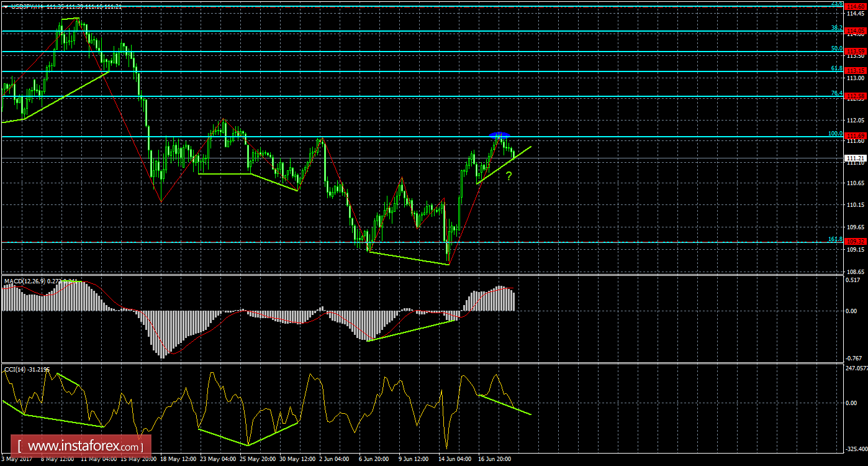Click the blue ellipse marker at the price peak
868x466 pixels.
tap(499, 134)
